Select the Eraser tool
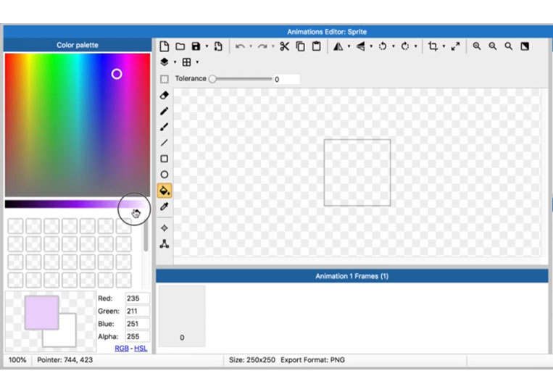Screen dimensions: 553x392 pos(165,95)
